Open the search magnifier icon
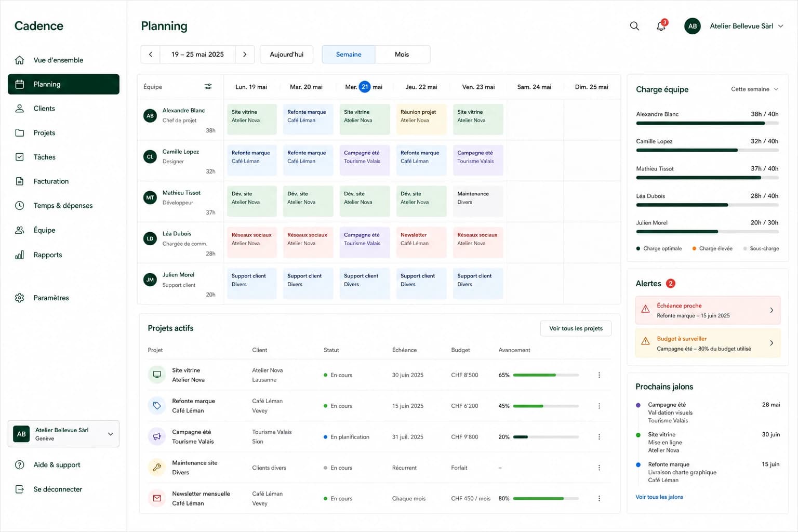 pos(634,26)
